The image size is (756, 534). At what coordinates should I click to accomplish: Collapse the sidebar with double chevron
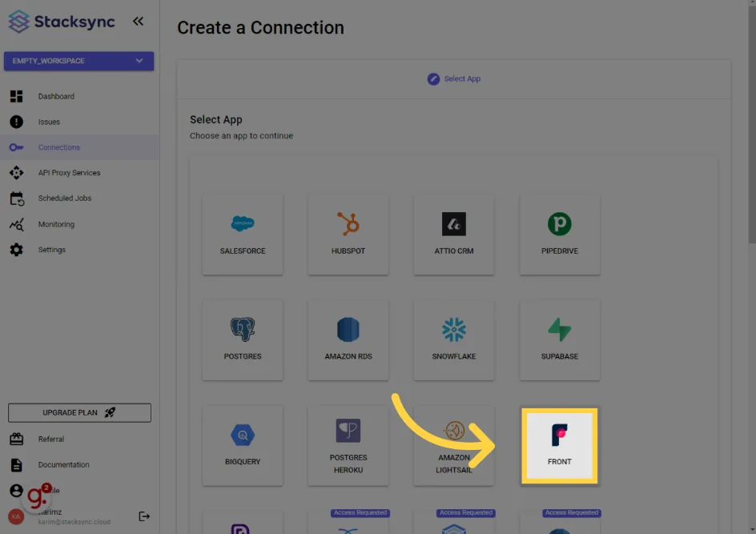coord(138,21)
